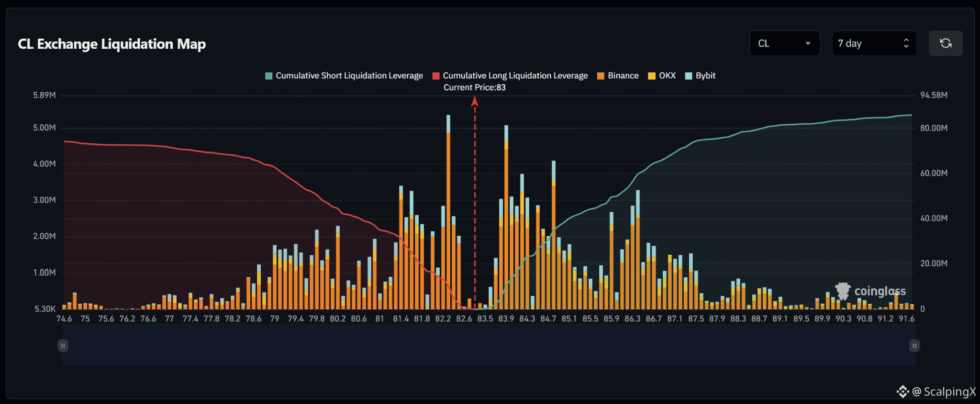This screenshot has height=404, width=980.
Task: Click the 82.2 price axis label
Action: tap(443, 319)
